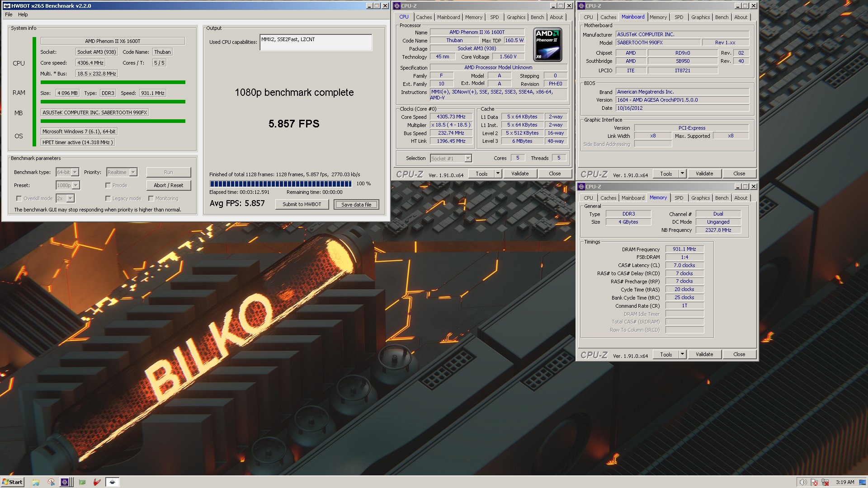This screenshot has width=868, height=488.
Task: Click the DRAM Frequency 931.1 MHz value
Action: click(684, 249)
